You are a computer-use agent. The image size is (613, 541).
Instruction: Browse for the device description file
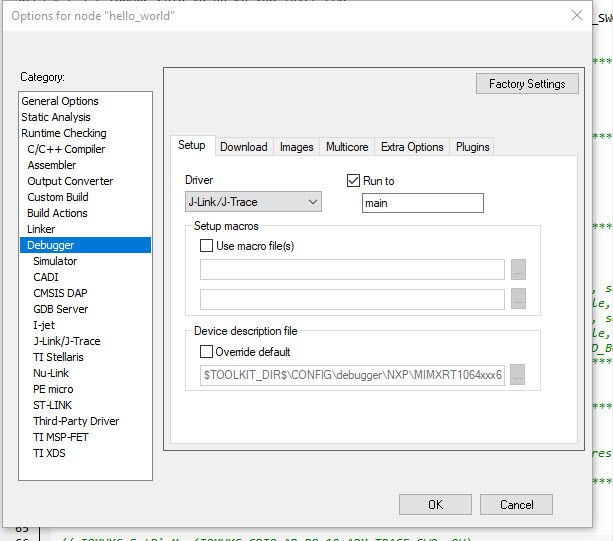point(517,375)
